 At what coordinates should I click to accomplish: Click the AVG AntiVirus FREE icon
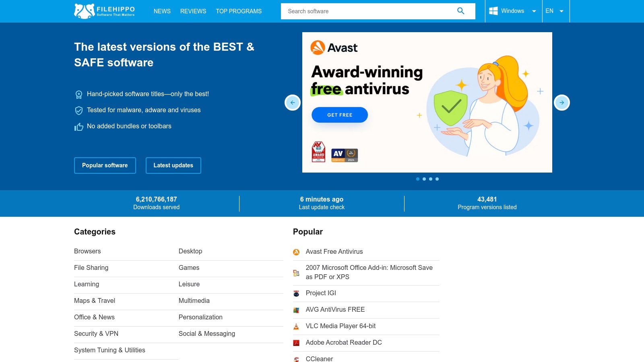pos(296,310)
